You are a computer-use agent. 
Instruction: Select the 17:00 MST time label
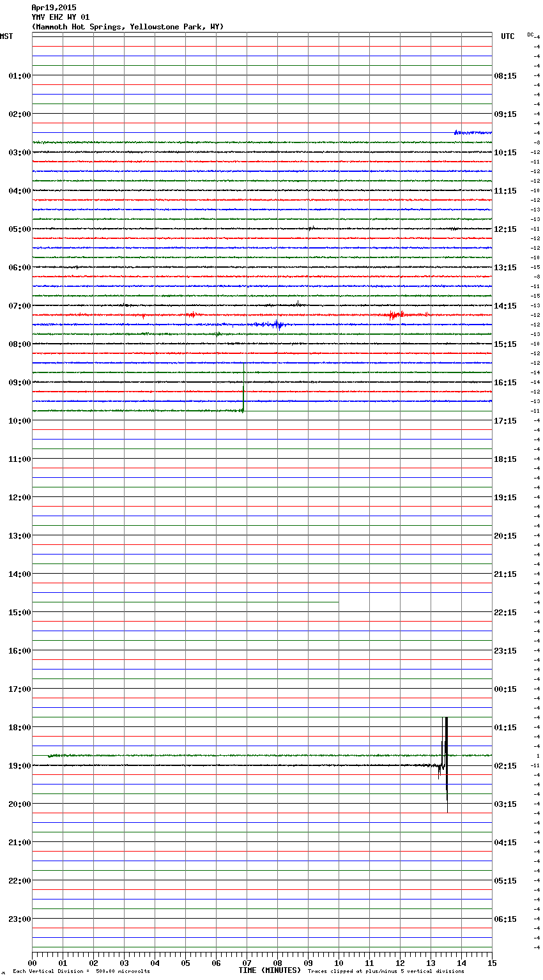(x=20, y=689)
